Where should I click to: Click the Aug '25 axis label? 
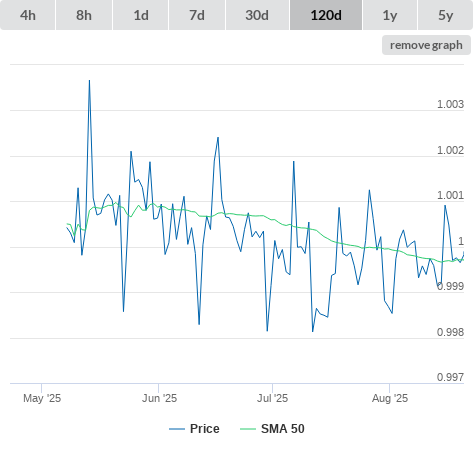pyautogui.click(x=390, y=398)
